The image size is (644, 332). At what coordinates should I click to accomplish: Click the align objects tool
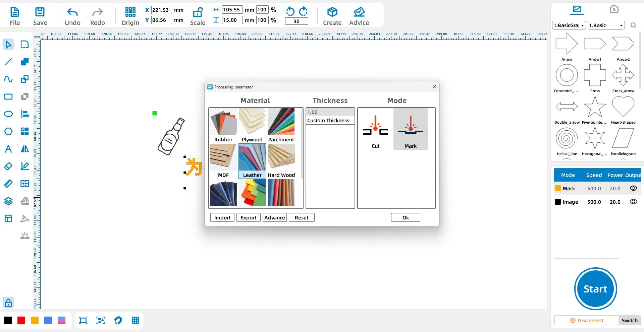tap(25, 114)
